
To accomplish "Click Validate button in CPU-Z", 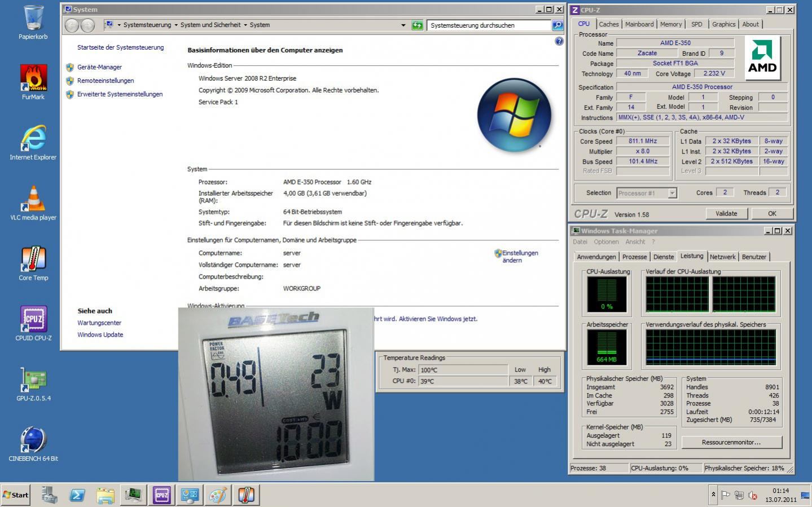I will (x=726, y=214).
